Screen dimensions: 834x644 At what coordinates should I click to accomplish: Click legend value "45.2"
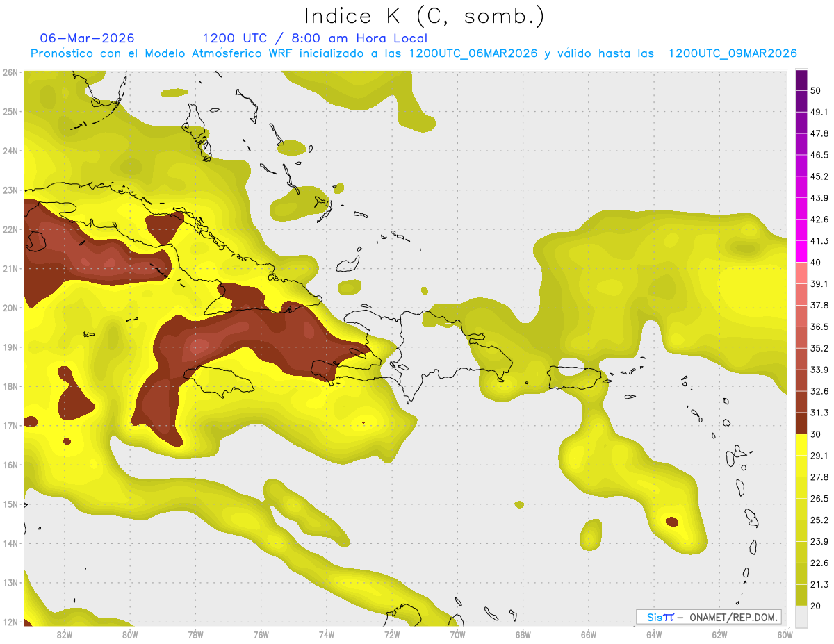(x=819, y=176)
